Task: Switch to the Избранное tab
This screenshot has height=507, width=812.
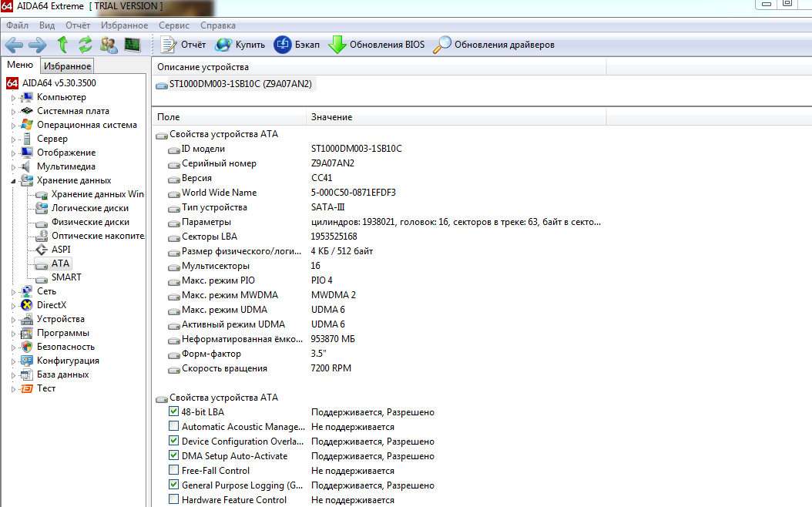Action: point(67,65)
